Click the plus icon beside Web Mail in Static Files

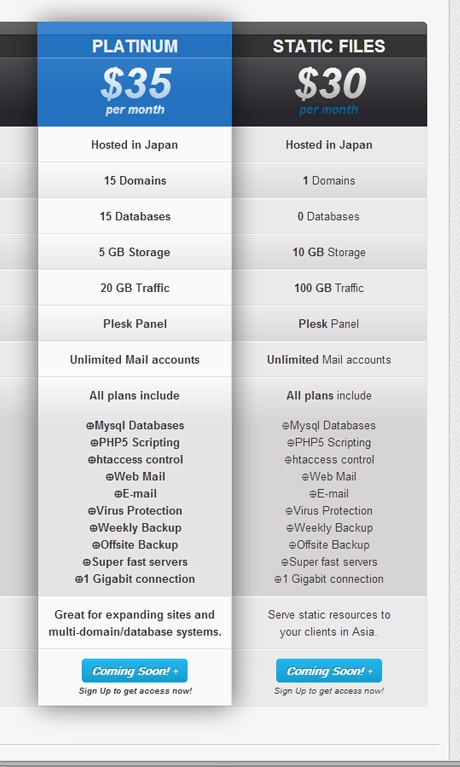[x=305, y=477]
